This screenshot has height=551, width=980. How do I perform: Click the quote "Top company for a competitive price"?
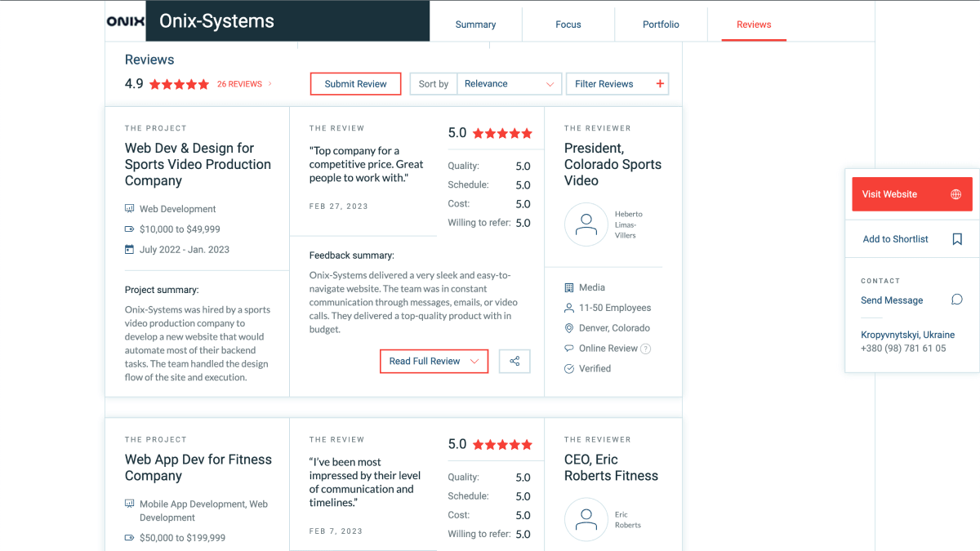coord(367,164)
